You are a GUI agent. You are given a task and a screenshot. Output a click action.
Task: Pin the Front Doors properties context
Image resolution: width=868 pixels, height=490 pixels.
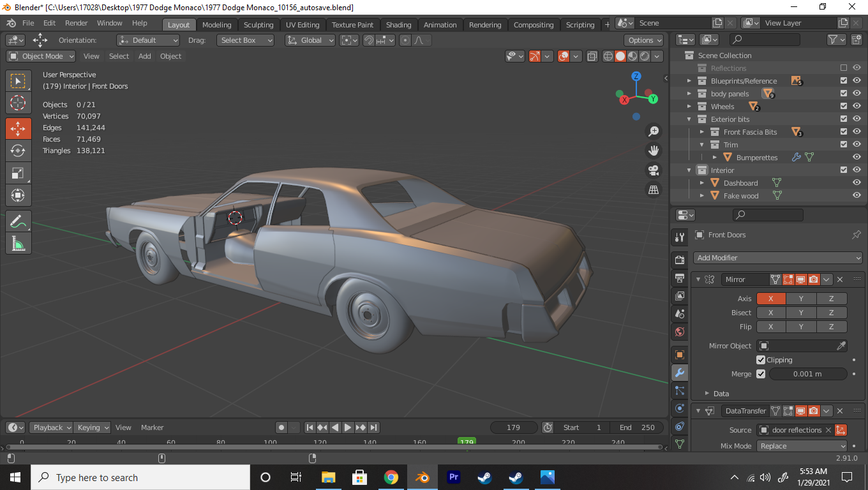click(x=857, y=235)
